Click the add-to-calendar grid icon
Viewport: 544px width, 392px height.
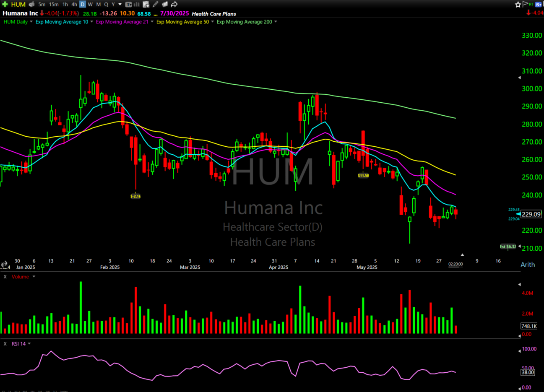point(146,4)
